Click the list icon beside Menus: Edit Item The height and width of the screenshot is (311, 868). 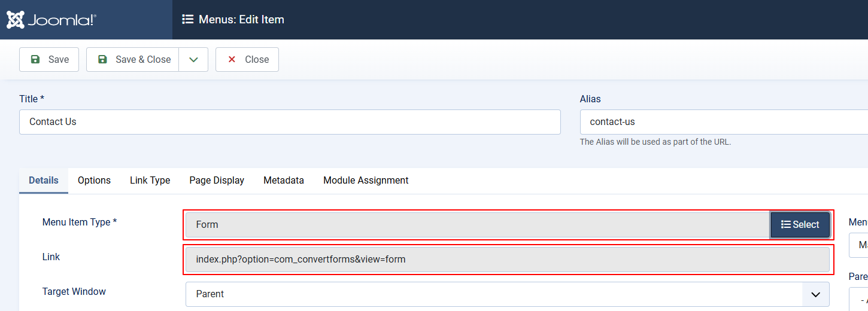[187, 20]
